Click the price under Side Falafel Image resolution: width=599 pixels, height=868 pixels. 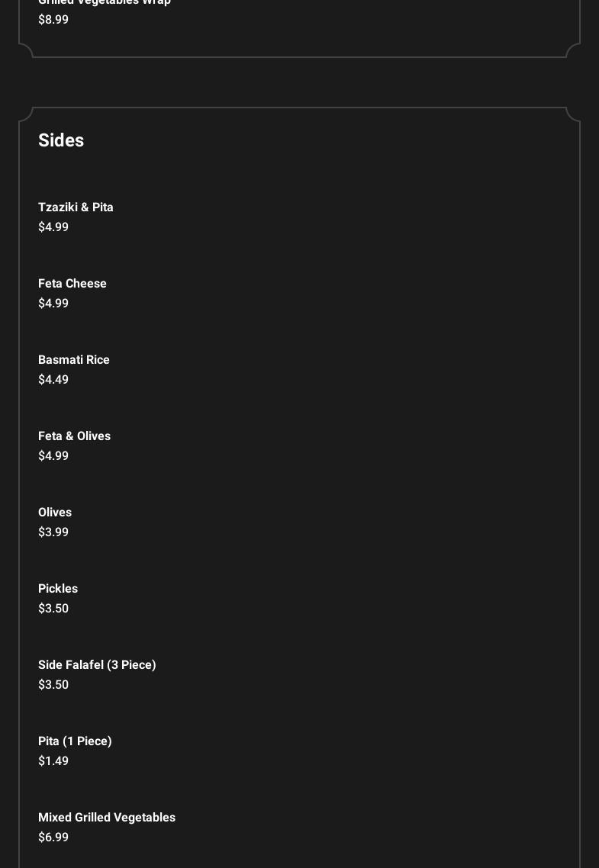53,685
